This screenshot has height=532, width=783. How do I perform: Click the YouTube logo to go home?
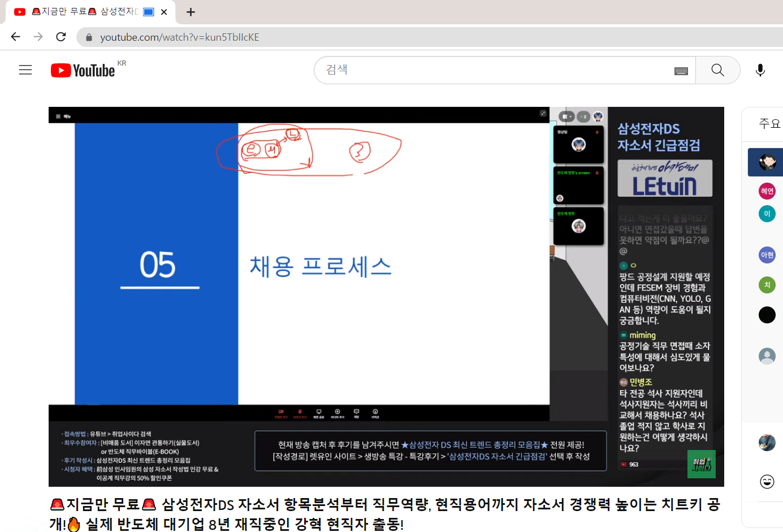tap(83, 70)
